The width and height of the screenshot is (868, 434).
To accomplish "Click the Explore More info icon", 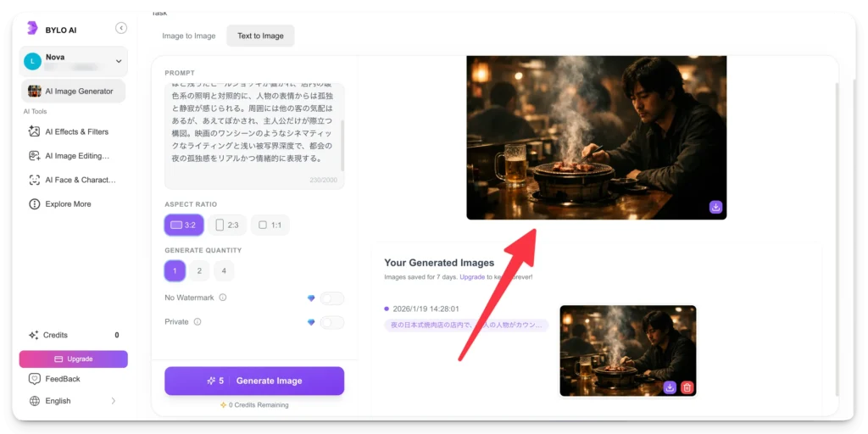I will (x=34, y=204).
